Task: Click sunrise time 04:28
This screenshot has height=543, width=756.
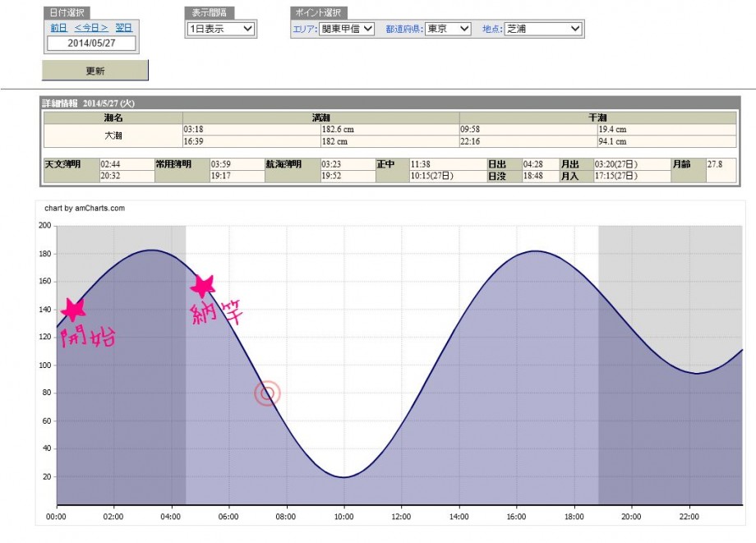Action: pyautogui.click(x=541, y=163)
